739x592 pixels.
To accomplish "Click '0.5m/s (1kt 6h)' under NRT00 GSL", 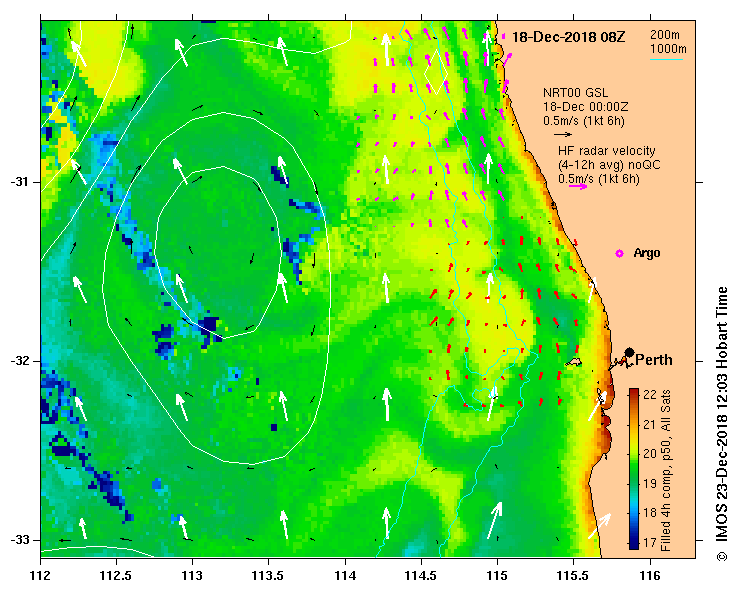I will [x=583, y=121].
